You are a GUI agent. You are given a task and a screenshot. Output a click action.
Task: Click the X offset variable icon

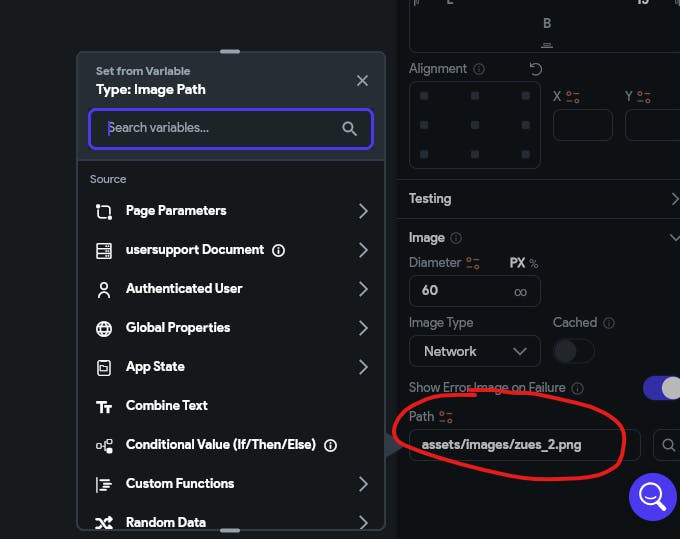573,97
